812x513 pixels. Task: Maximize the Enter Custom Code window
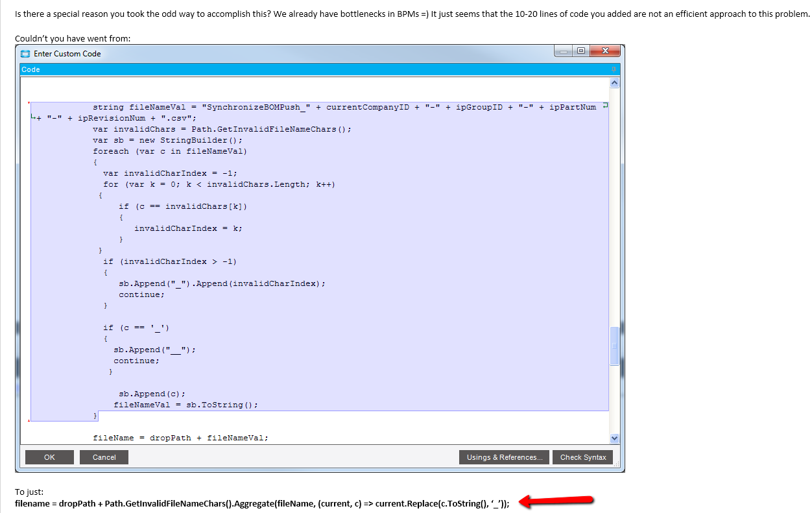coord(581,51)
